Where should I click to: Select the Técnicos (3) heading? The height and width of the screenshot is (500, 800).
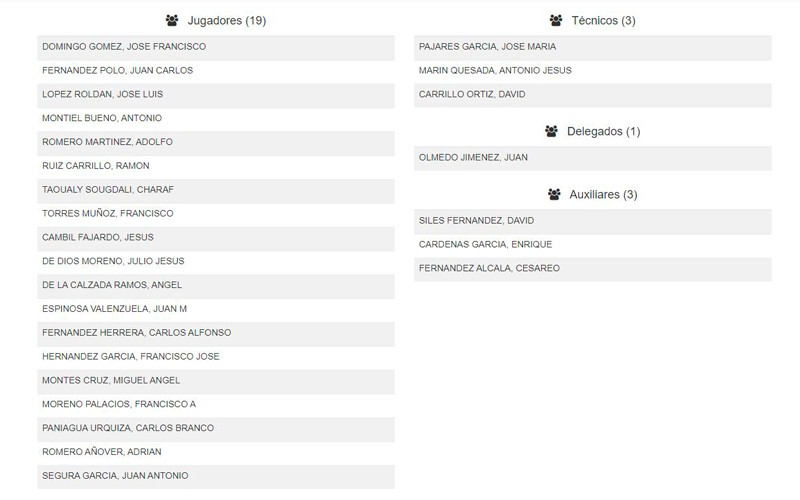[603, 20]
